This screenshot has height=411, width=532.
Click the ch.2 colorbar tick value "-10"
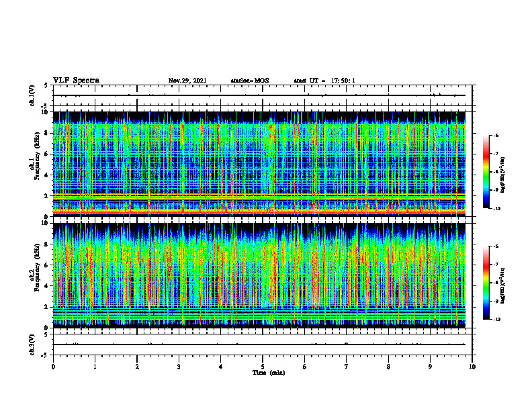(x=496, y=320)
